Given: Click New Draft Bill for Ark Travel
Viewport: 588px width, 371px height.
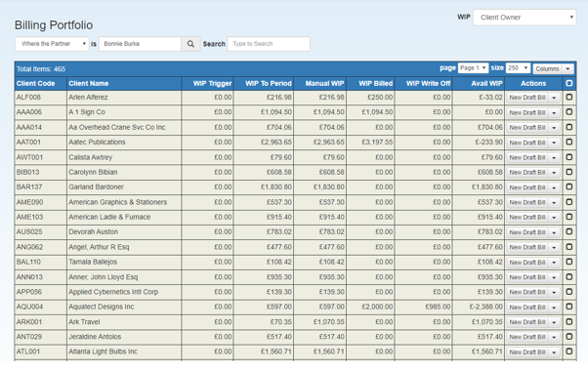Looking at the screenshot, I should tap(527, 322).
